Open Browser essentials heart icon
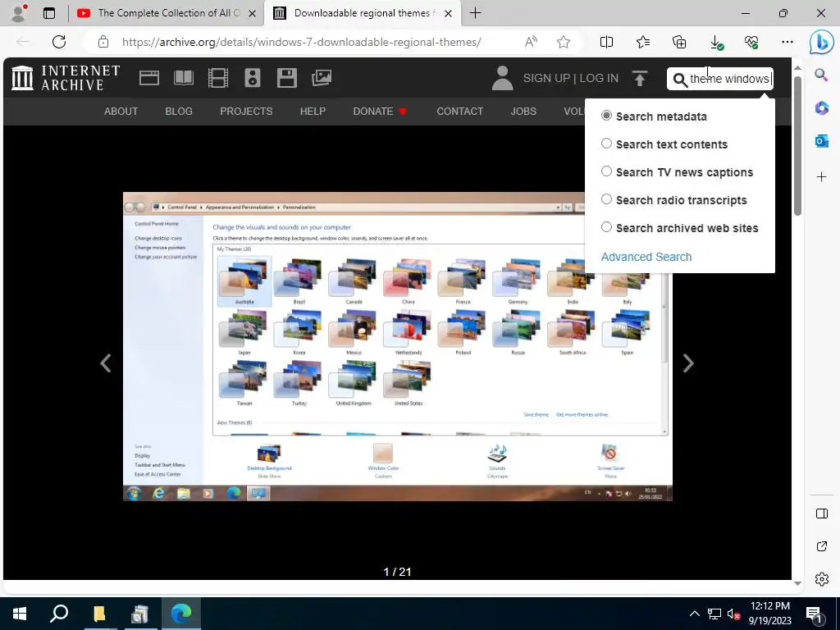The image size is (840, 630). [x=751, y=42]
